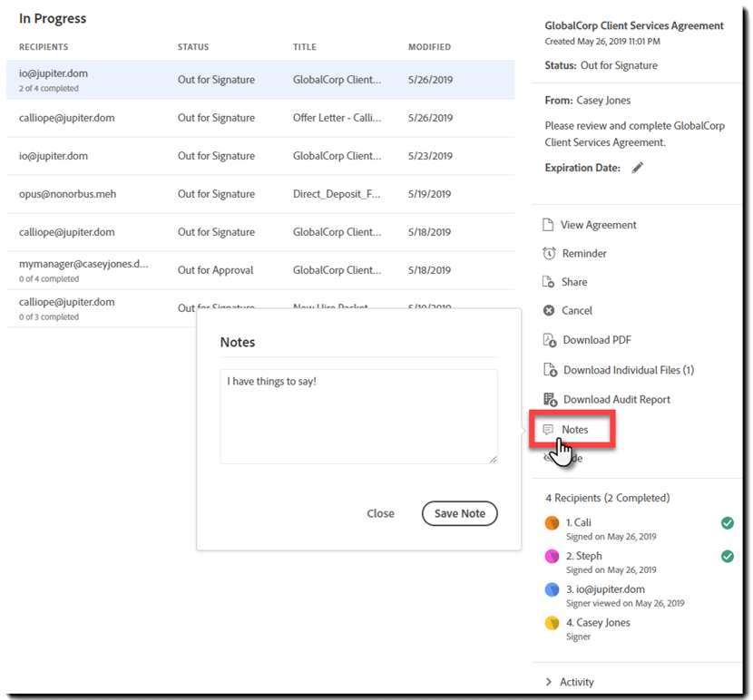
Task: Save the note with Save Note
Action: [459, 513]
